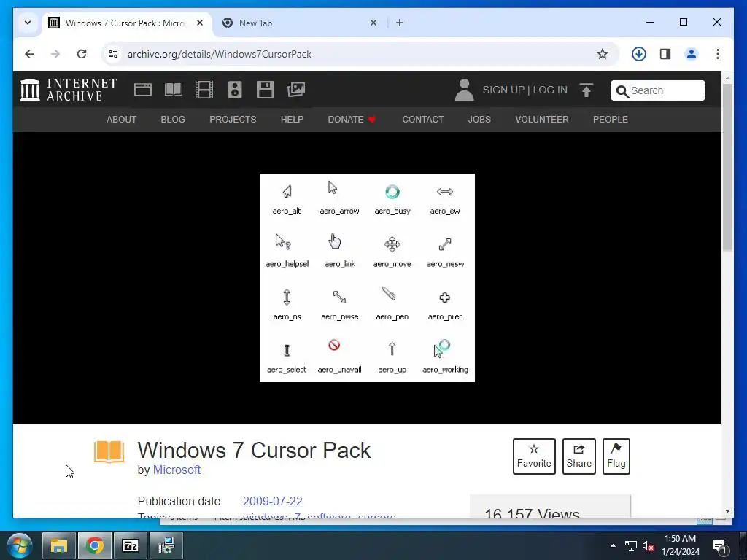This screenshot has width=747, height=560.
Task: Open the VOLUNTEER menu item
Action: [x=542, y=119]
